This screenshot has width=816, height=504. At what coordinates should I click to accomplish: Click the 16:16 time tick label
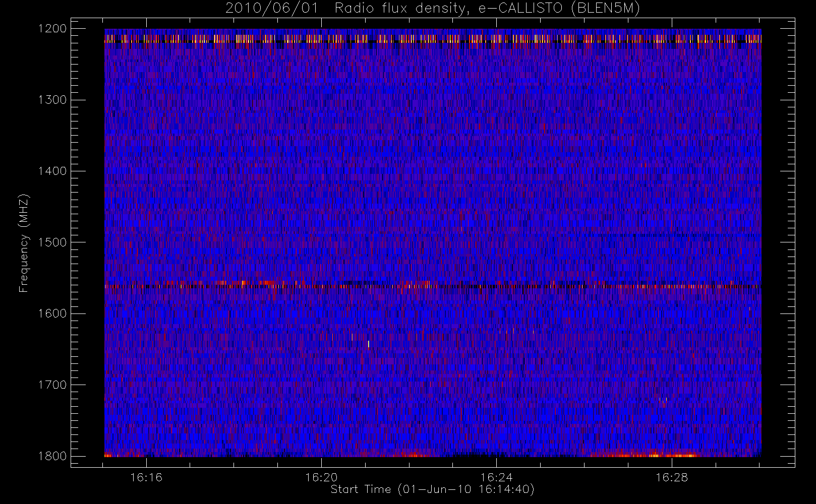pyautogui.click(x=146, y=477)
